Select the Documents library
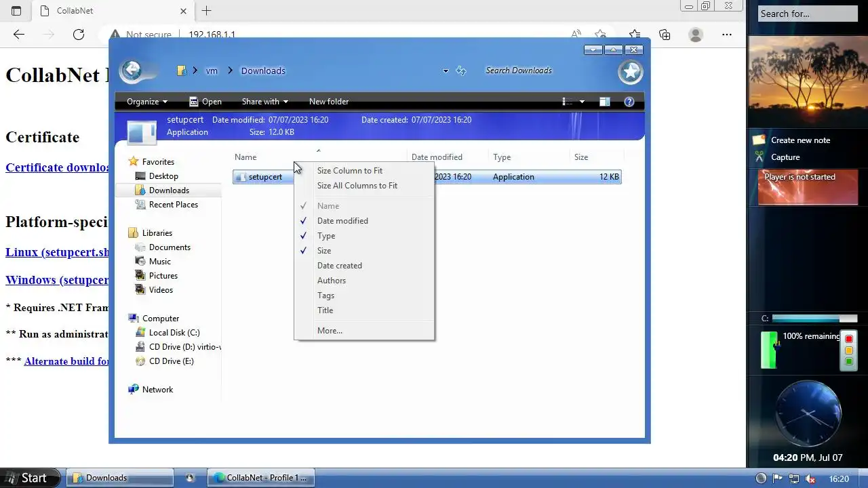Image resolution: width=868 pixels, height=488 pixels. point(170,247)
